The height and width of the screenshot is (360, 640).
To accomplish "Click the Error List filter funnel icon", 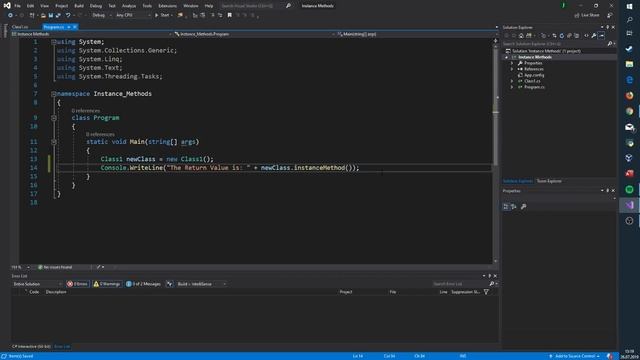I will pyautogui.click(x=486, y=292).
